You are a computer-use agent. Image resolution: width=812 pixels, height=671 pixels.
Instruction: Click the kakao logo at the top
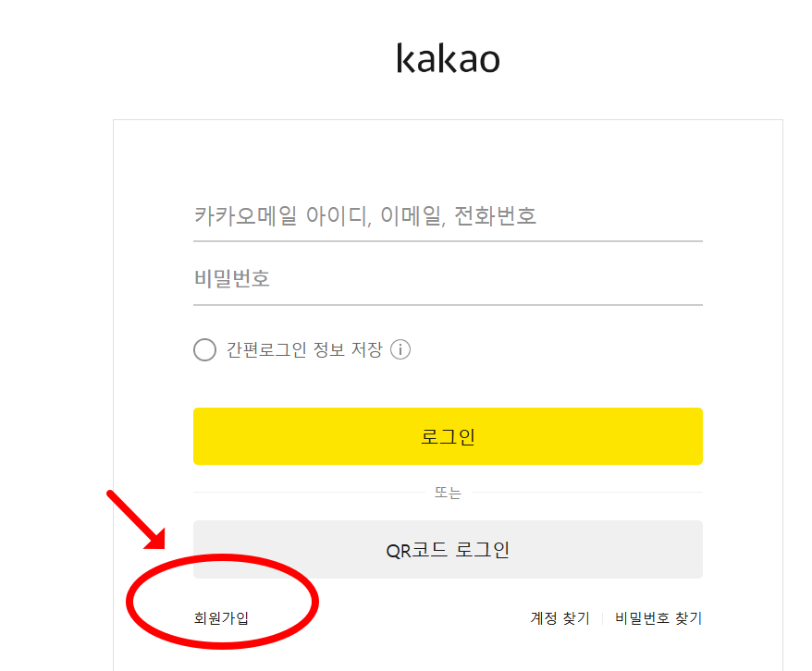(x=447, y=57)
